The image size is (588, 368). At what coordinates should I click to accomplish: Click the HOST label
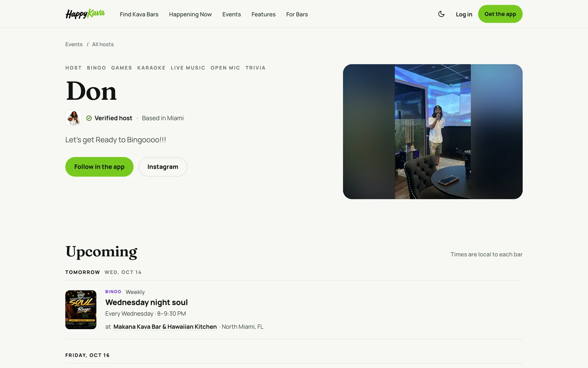coord(73,68)
